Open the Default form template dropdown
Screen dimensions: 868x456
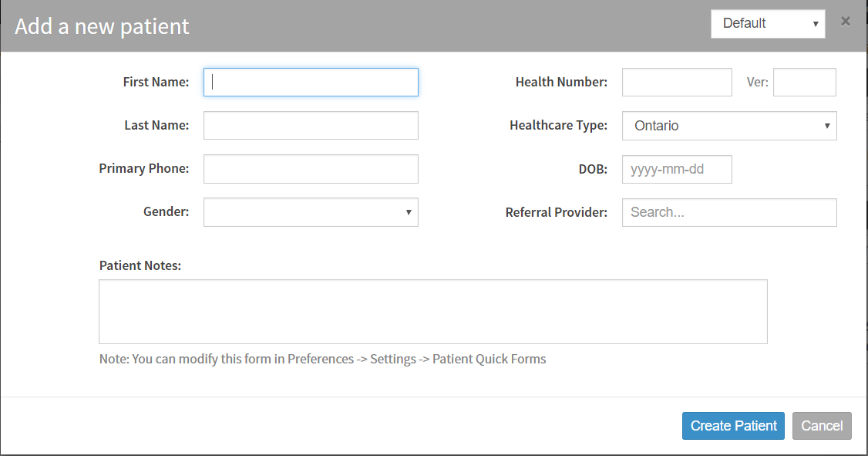pyautogui.click(x=767, y=24)
